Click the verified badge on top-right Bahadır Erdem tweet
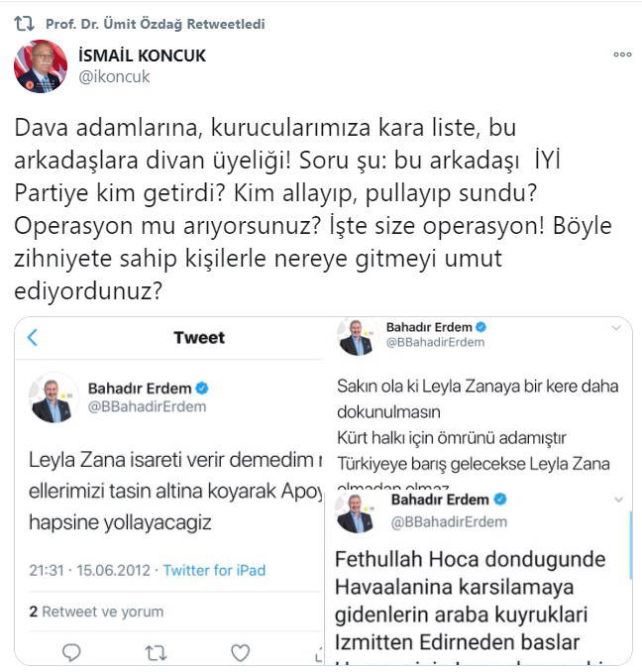The height and width of the screenshot is (672, 642). coord(481,327)
